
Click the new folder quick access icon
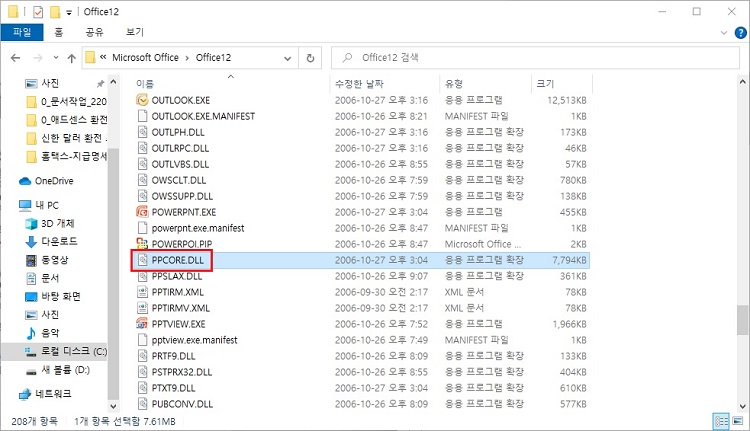[55, 11]
